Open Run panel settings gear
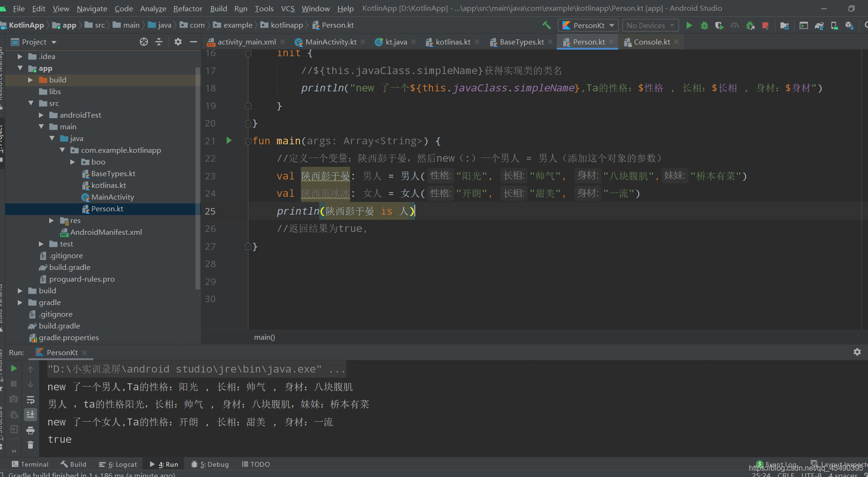This screenshot has height=477, width=868. [x=857, y=352]
